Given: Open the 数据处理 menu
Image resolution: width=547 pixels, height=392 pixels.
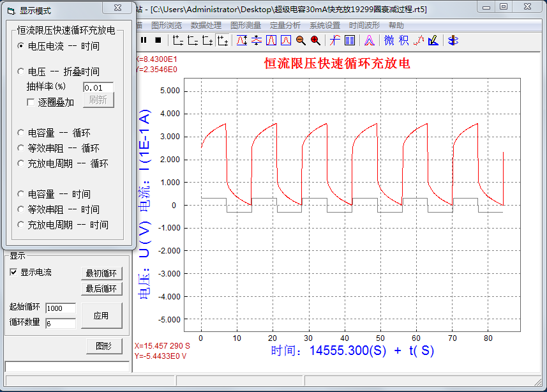Looking at the screenshot, I should point(206,26).
